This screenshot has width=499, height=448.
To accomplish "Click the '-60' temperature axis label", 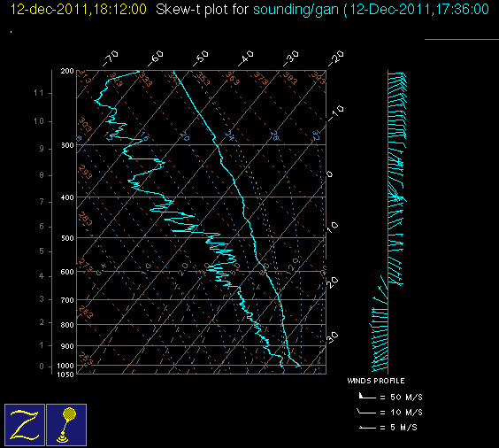I will (156, 58).
